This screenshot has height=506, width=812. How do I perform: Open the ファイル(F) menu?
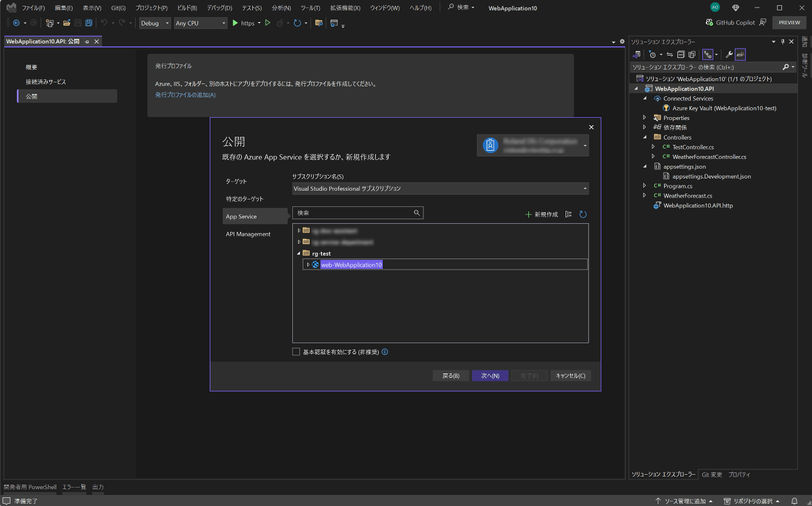(x=33, y=8)
